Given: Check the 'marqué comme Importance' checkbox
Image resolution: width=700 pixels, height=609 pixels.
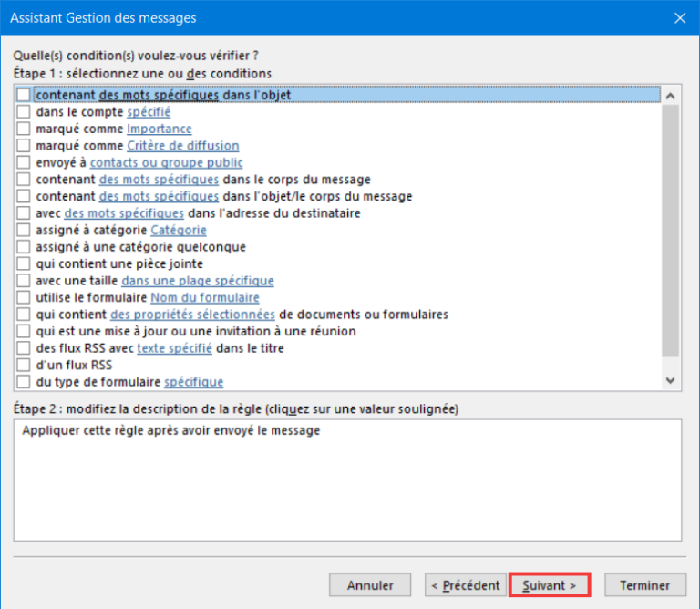Looking at the screenshot, I should (x=24, y=129).
